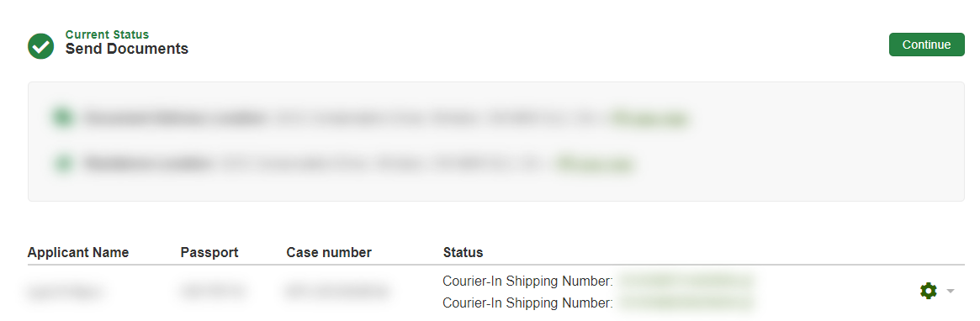This screenshot has width=980, height=321.
Task: Select the blurred case number cell
Action: (336, 291)
